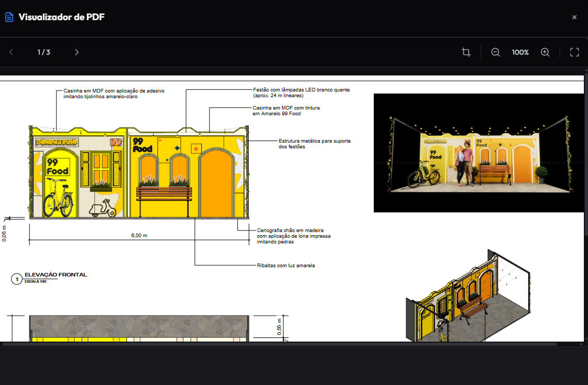588x385 pixels.
Task: Click the 1 / 3 page counter
Action: coord(43,52)
